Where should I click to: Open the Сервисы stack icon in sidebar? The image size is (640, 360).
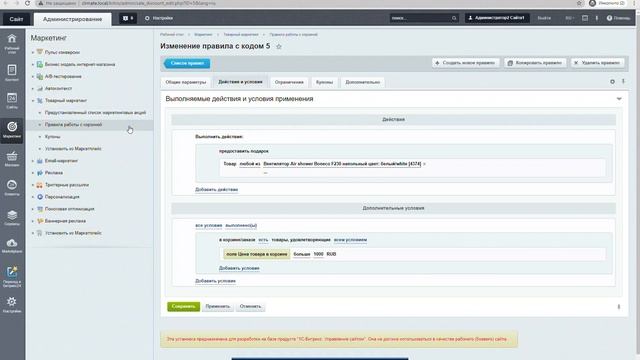point(12,215)
